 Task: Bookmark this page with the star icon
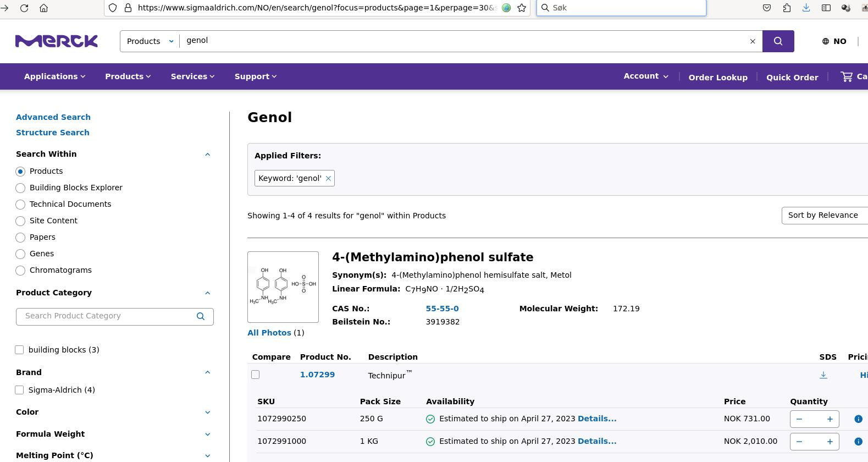(x=522, y=8)
